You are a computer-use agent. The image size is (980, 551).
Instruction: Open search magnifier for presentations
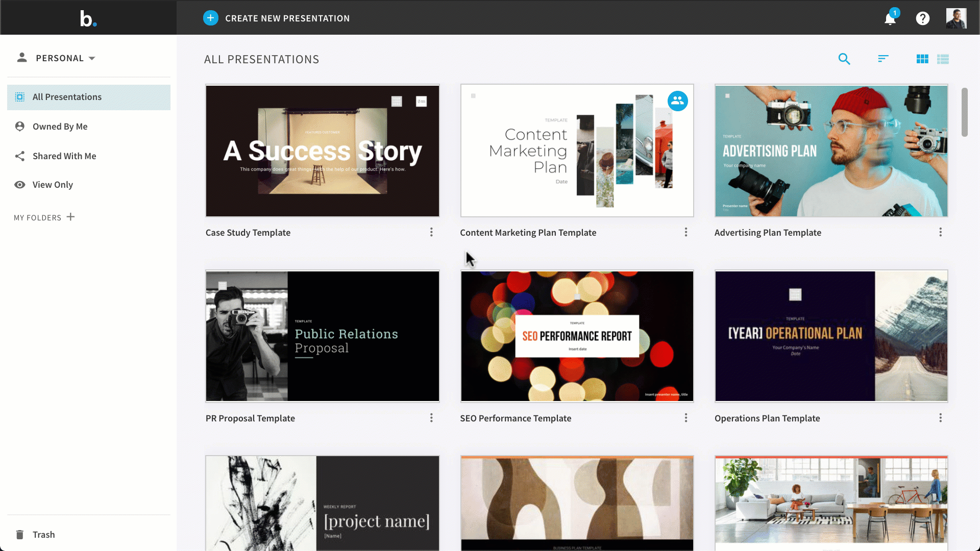(844, 59)
